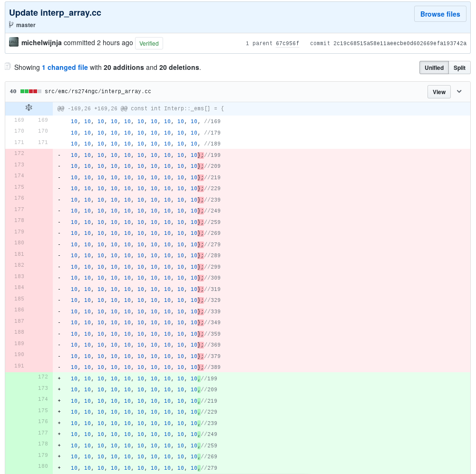
Task: Click the '20 additions' text
Action: click(124, 68)
